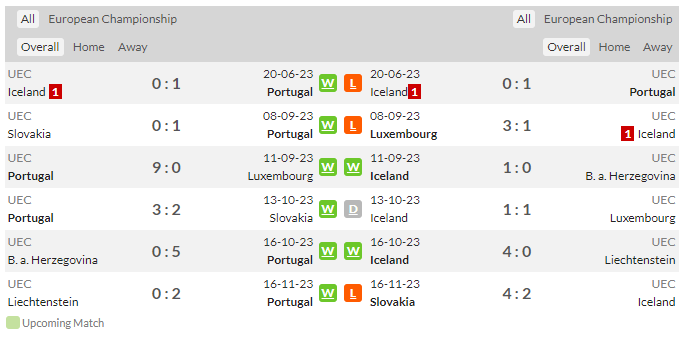The width and height of the screenshot is (685, 361).
Task: Click Iceland win badge for 16-10-23 Liechtenstein match
Action: click(353, 251)
